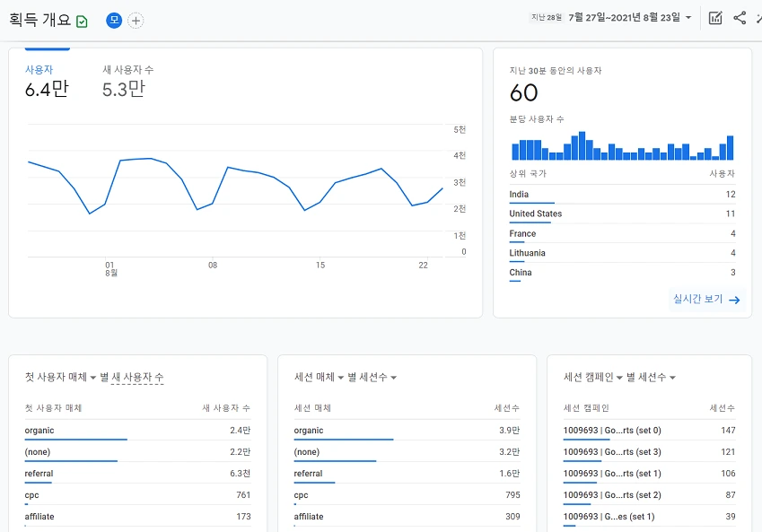Viewport: 762px width, 532px height.
Task: Click referral row showing 6.3천
Action: (137, 474)
